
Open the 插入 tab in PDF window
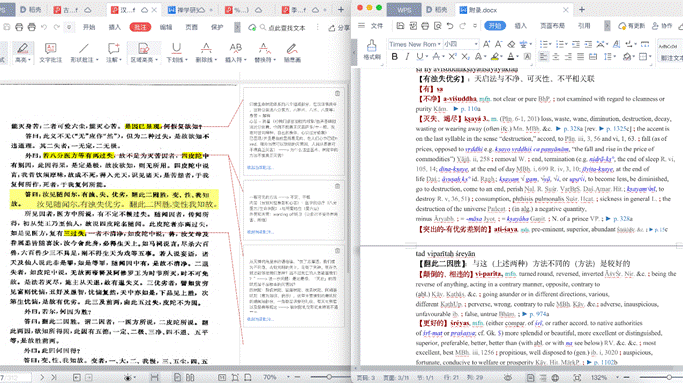pyautogui.click(x=115, y=27)
